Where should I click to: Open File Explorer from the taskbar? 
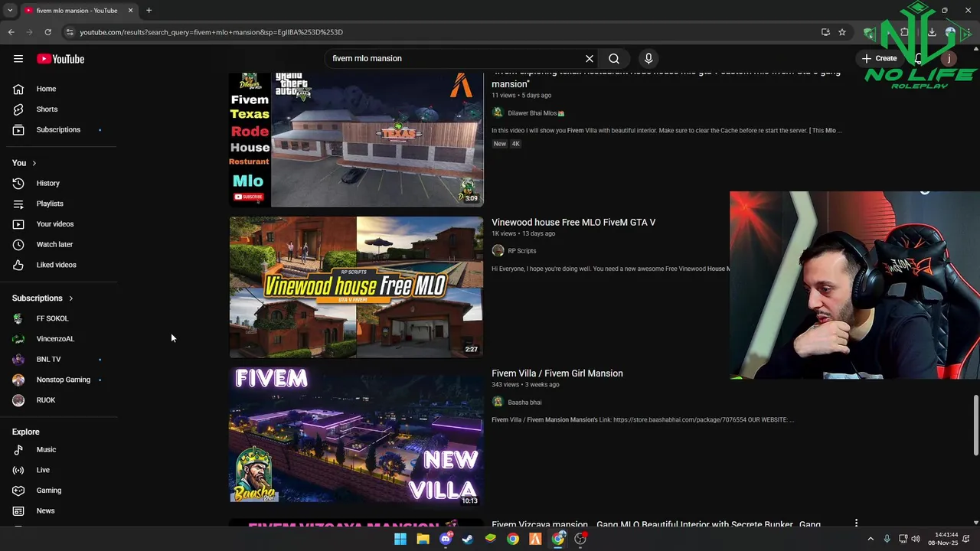tap(423, 539)
